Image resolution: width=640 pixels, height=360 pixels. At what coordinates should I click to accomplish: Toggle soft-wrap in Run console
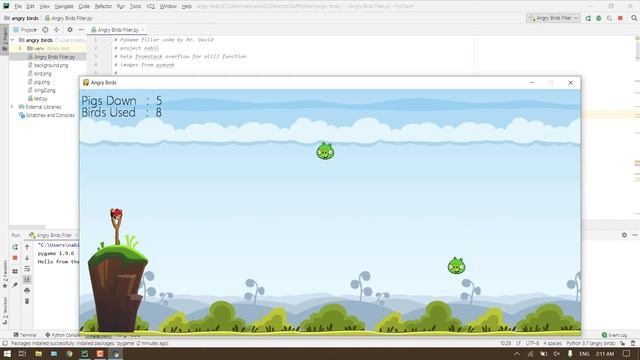pyautogui.click(x=27, y=269)
